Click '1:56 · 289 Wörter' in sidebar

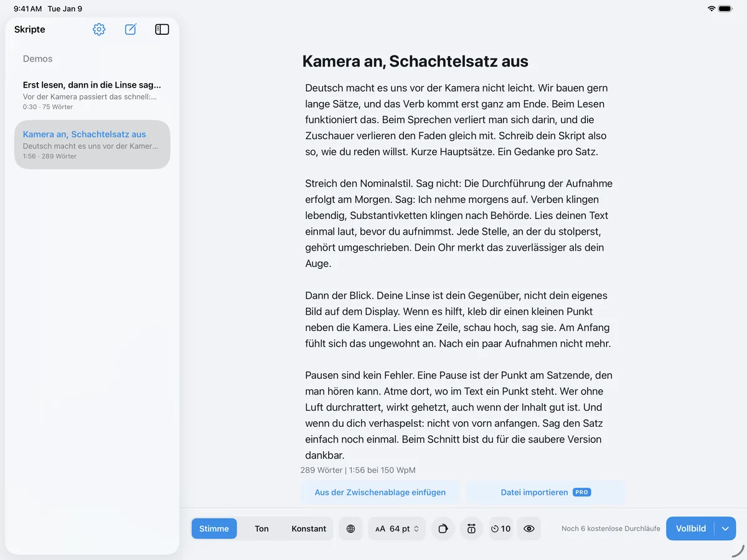pyautogui.click(x=50, y=156)
